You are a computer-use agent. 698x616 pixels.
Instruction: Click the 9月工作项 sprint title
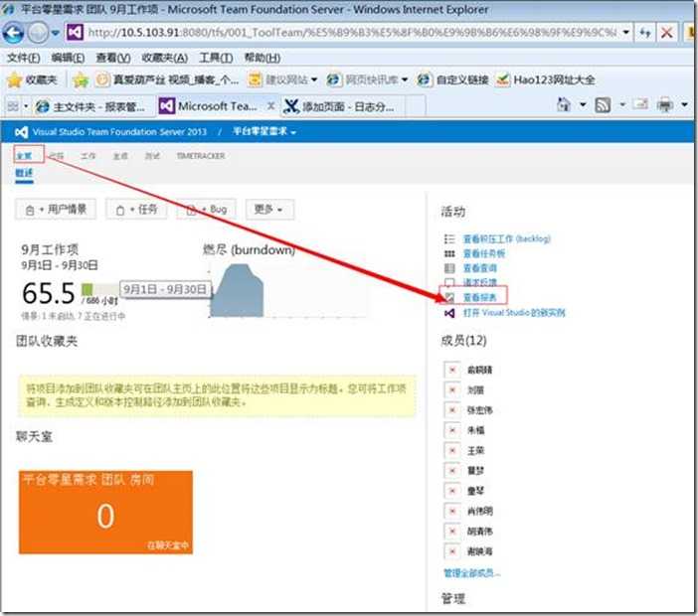(x=50, y=249)
